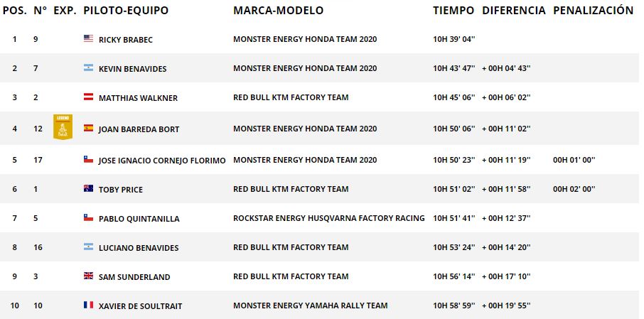
Task: Click the Spain flag beside Joan Barreda Bort
Action: [x=88, y=129]
